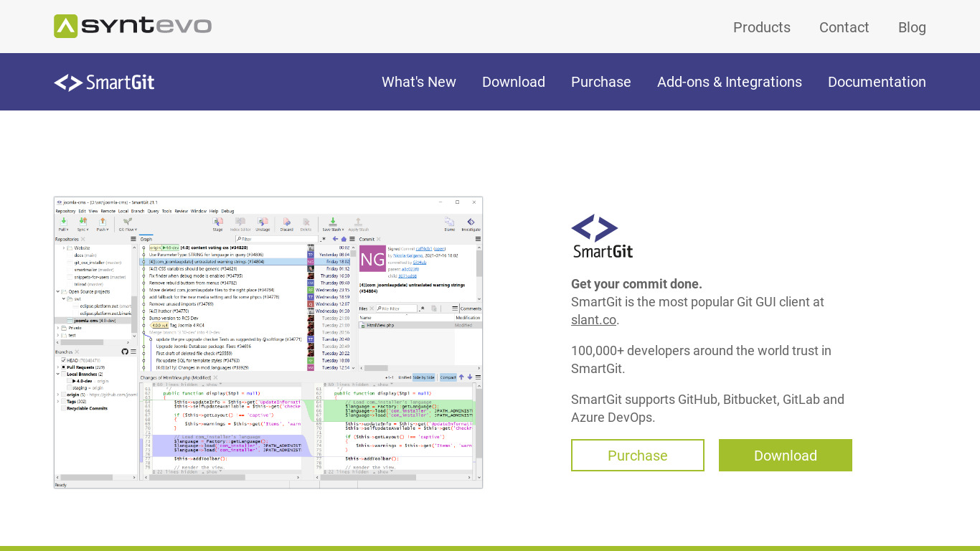This screenshot has width=980, height=551.
Task: Click the 'Get your commit done.' heading
Action: tap(636, 284)
